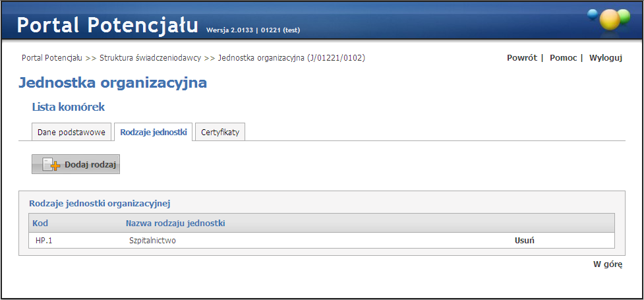The width and height of the screenshot is (644, 300).
Task: Click the Jednostka organizacyjna page heading
Action: [x=113, y=82]
